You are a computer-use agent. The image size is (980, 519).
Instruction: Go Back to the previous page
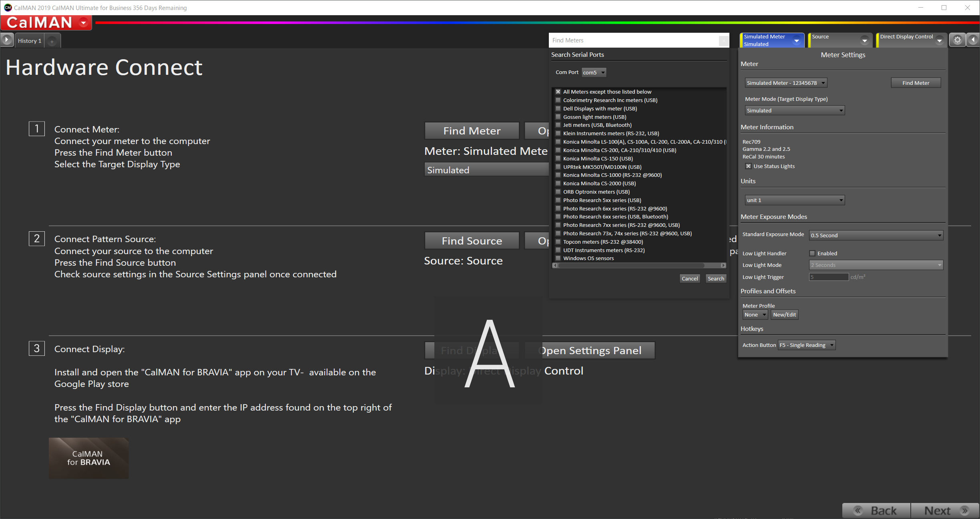tap(876, 511)
